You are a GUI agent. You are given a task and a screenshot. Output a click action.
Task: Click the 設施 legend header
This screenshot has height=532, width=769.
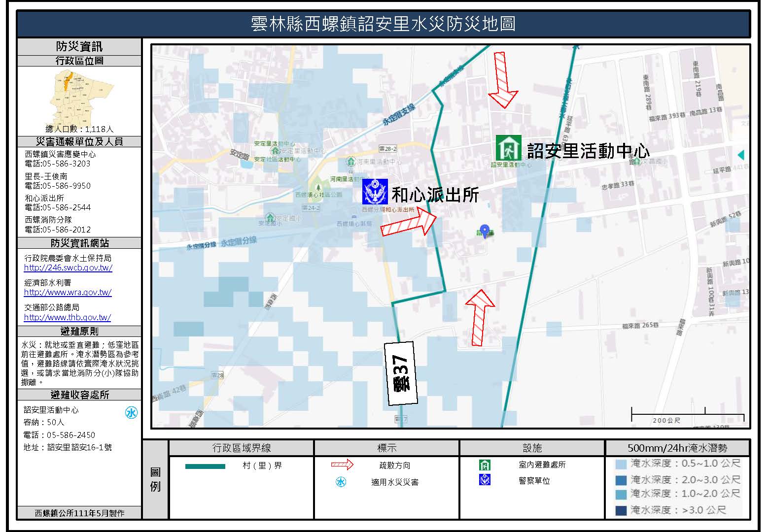pos(532,448)
